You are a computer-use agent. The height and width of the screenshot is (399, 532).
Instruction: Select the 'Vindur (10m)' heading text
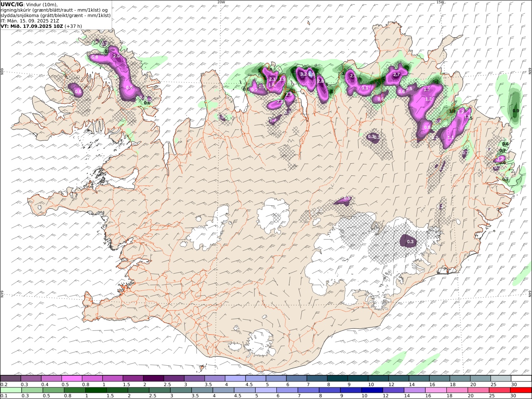click(x=42, y=4)
